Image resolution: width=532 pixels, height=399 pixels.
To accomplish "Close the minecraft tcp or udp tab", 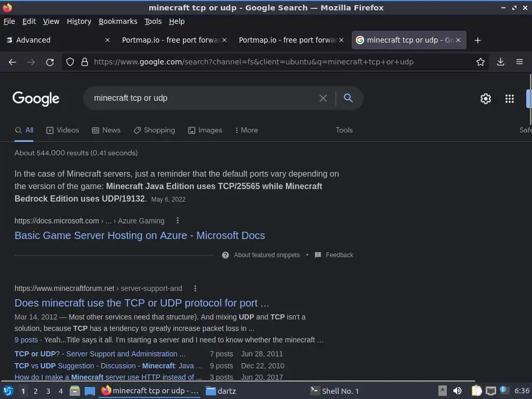I will pyautogui.click(x=458, y=40).
